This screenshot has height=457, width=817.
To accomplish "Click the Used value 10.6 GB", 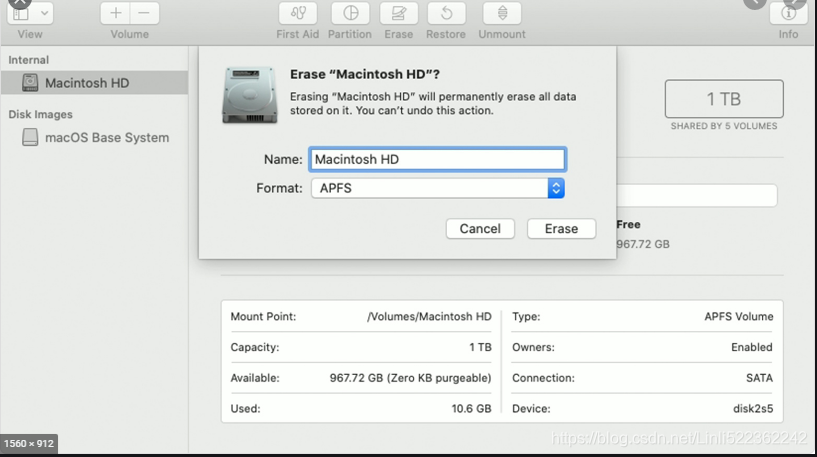I will pyautogui.click(x=472, y=409).
